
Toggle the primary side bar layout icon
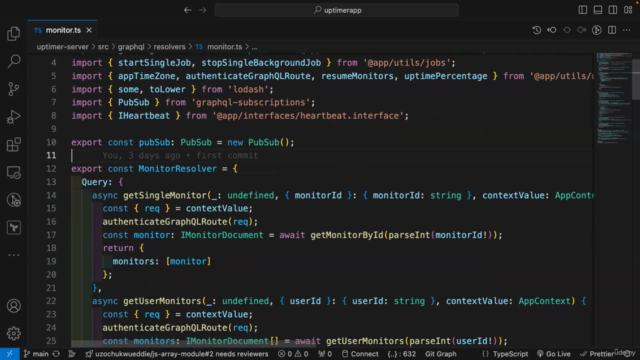[x=583, y=10]
